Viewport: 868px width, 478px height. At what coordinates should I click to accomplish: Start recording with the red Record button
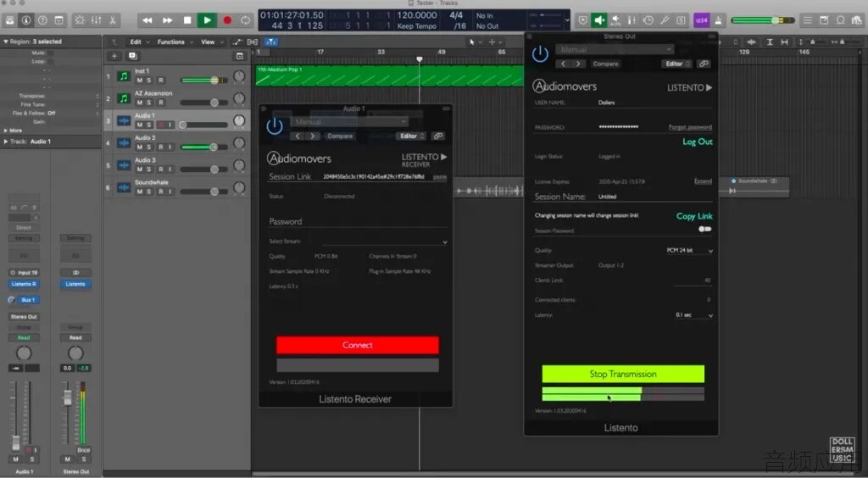coord(227,20)
